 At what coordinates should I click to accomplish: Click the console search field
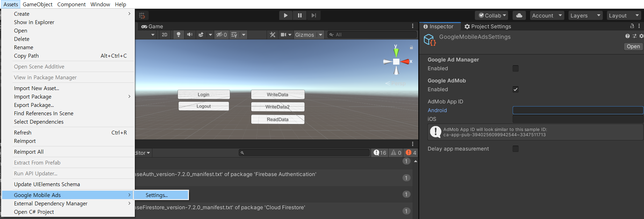[304, 153]
